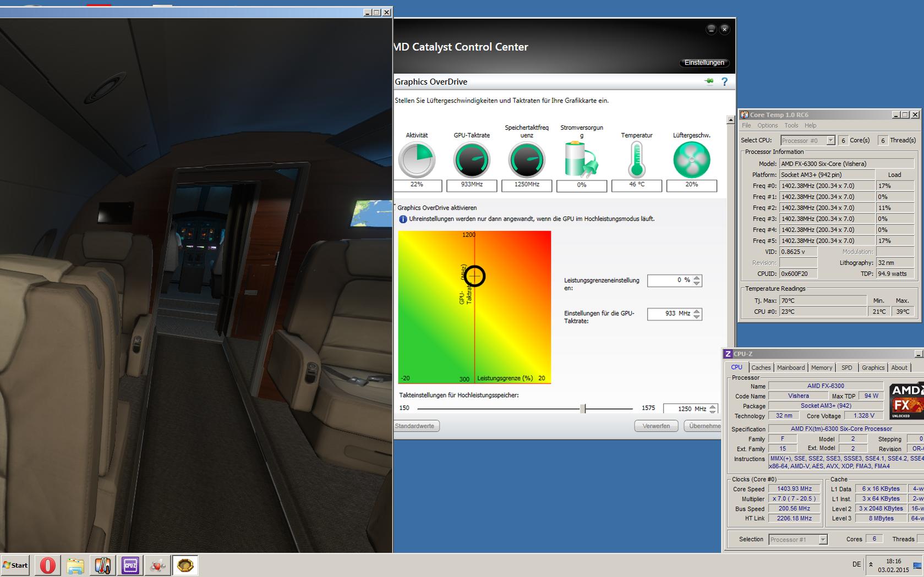This screenshot has height=577, width=924.
Task: Click the Übernehmen button
Action: [703, 426]
